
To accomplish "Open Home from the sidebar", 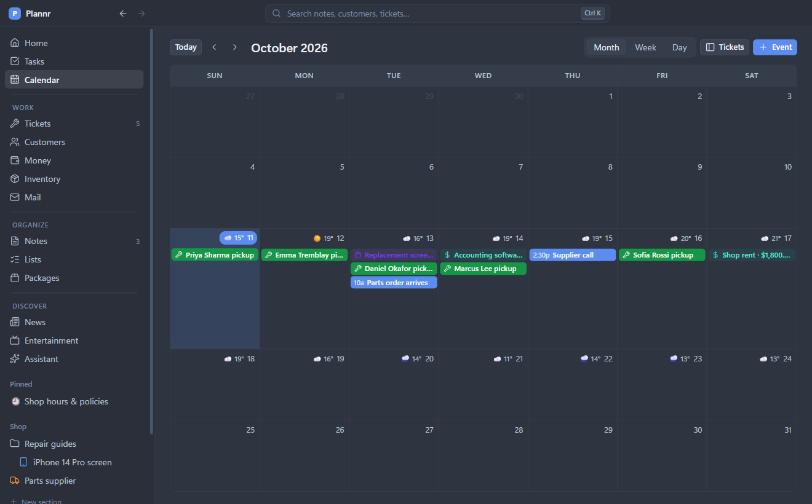I will [x=74, y=43].
